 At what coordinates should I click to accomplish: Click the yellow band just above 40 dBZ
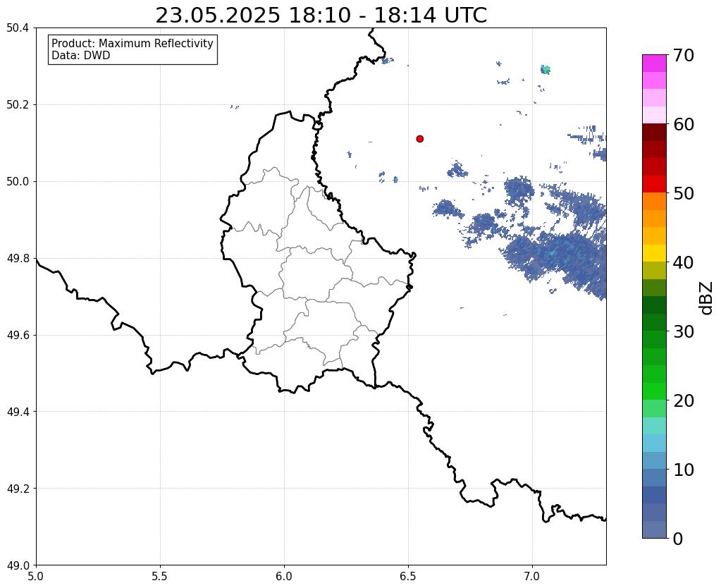click(654, 253)
